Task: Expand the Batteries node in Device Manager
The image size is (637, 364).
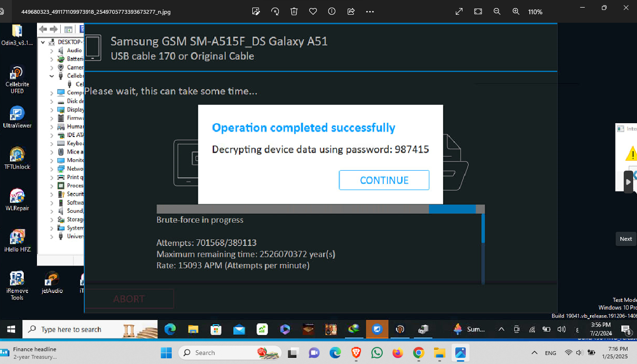Action: 52,59
